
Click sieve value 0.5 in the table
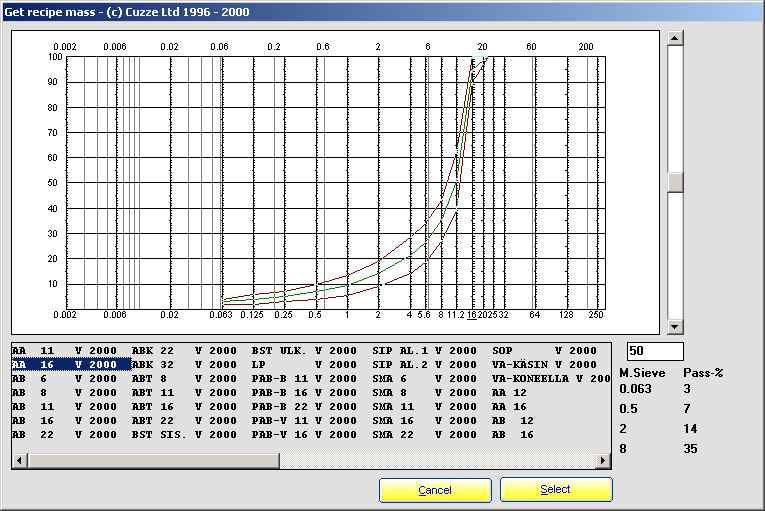(628, 409)
